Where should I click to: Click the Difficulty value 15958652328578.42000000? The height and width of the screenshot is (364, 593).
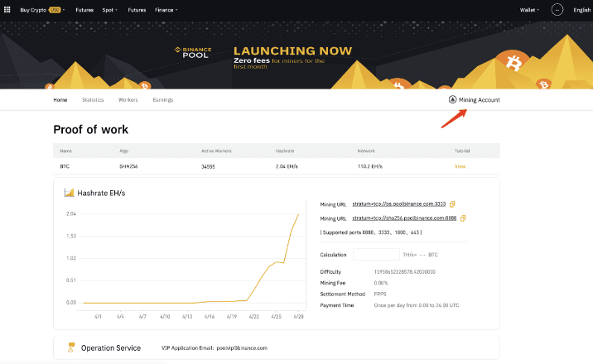pos(405,272)
